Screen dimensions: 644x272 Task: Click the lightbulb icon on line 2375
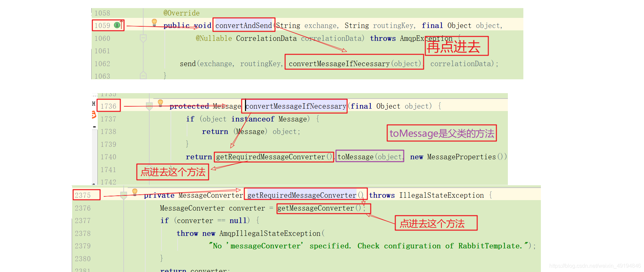tap(135, 192)
